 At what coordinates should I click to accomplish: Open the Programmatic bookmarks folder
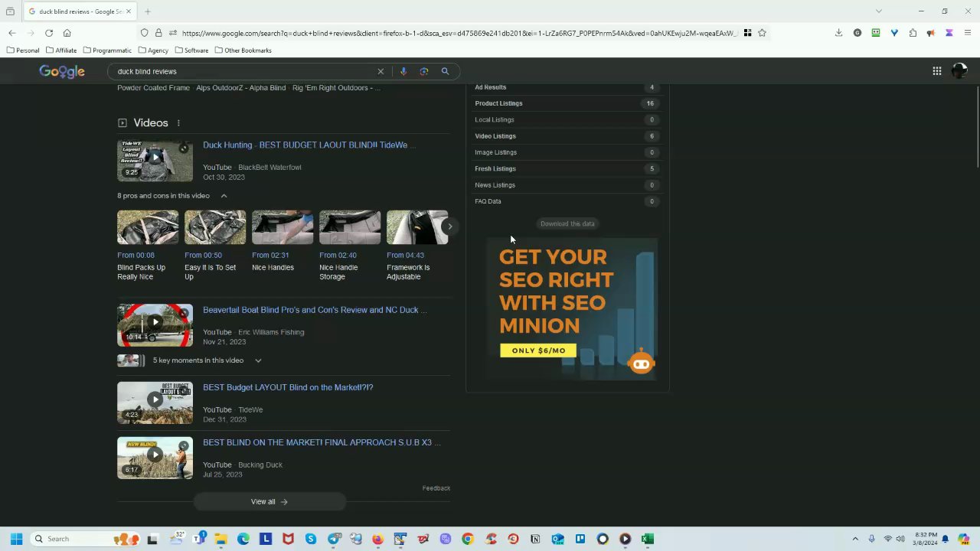click(107, 51)
